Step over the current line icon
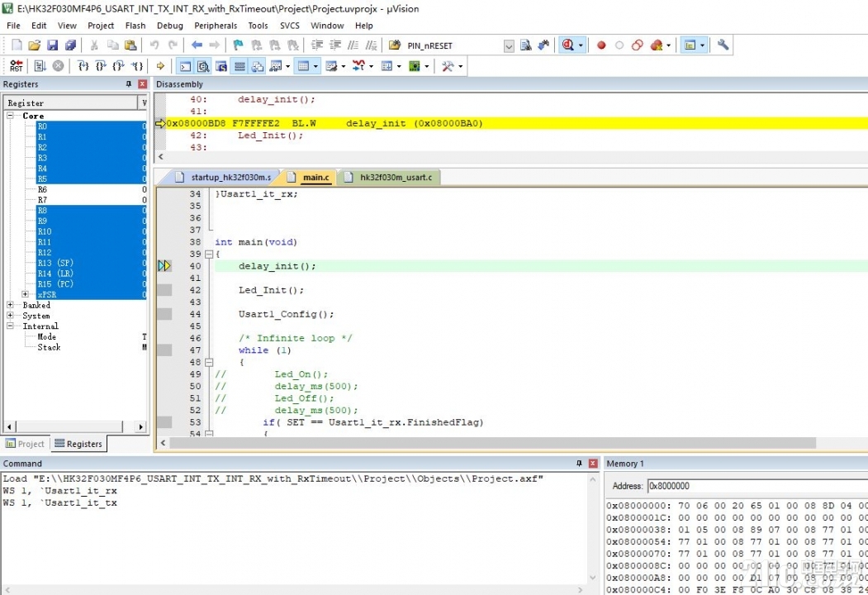Viewport: 868px width, 595px height. 101,66
